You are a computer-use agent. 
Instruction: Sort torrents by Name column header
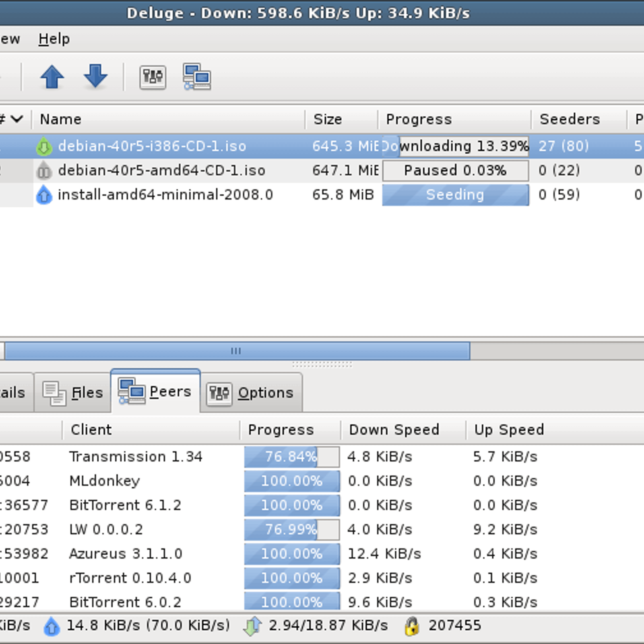(x=168, y=119)
